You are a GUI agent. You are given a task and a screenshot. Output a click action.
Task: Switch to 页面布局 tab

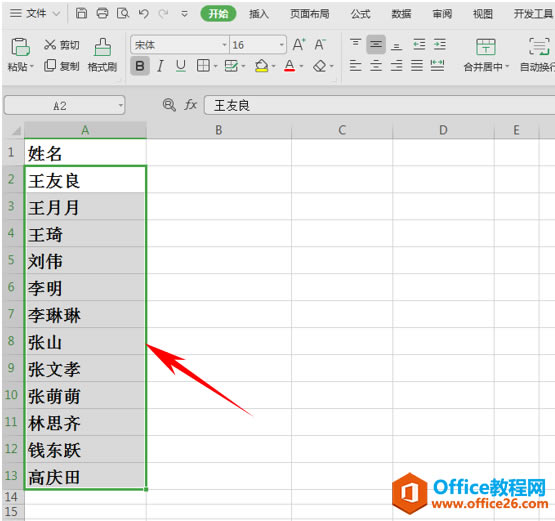click(x=310, y=14)
